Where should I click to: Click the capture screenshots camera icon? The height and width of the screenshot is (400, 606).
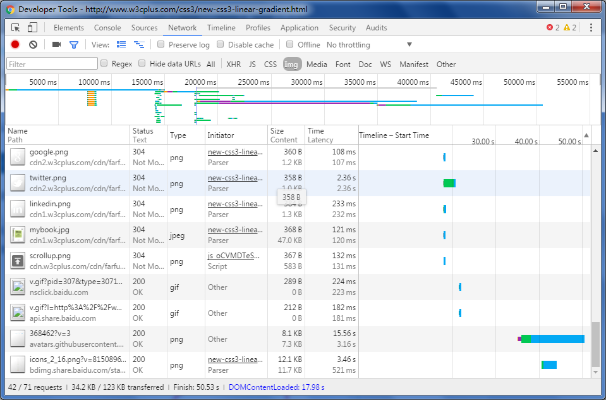tap(56, 45)
